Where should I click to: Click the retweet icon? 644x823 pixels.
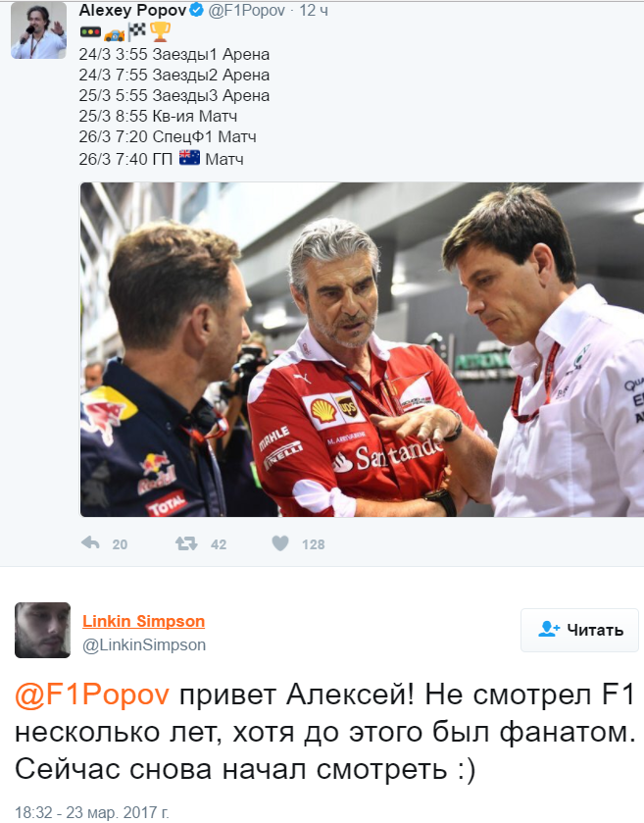pyautogui.click(x=186, y=543)
